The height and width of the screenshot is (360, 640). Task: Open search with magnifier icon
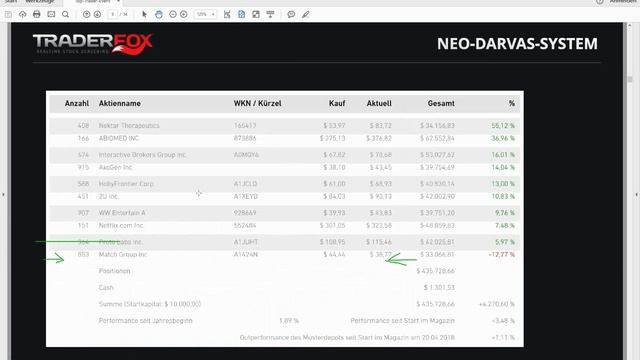pyautogui.click(x=65, y=14)
